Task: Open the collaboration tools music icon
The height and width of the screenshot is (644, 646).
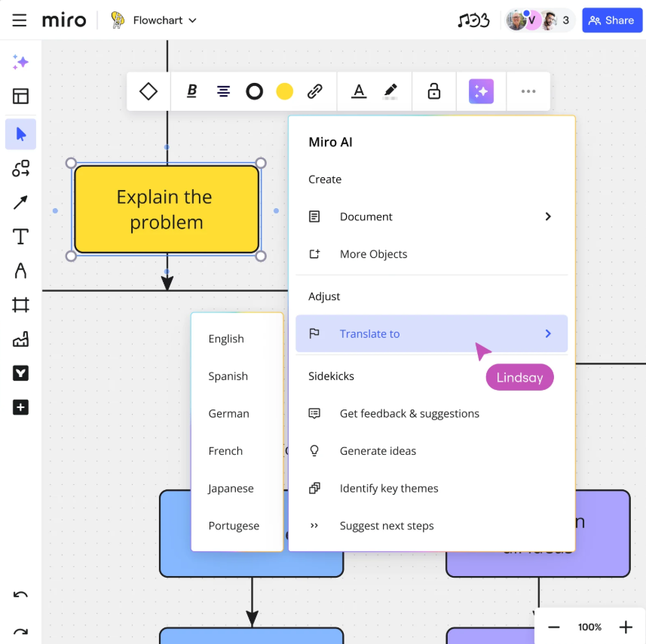Action: [474, 20]
